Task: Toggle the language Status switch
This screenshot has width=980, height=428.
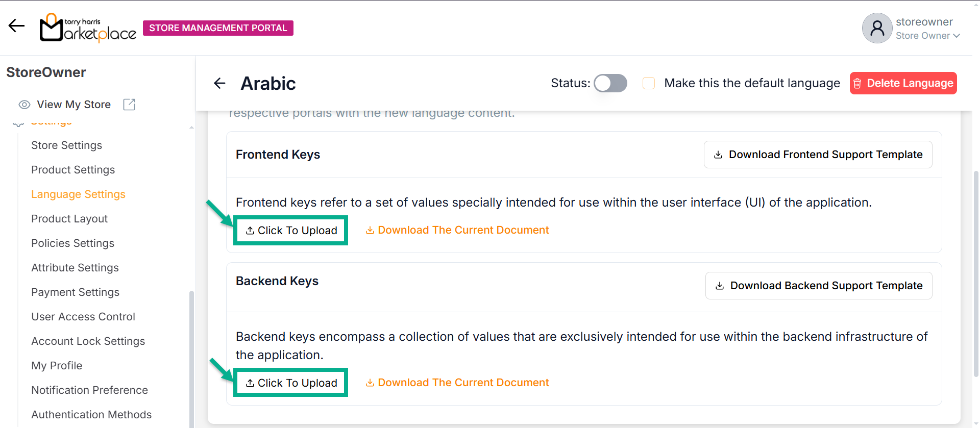Action: [610, 83]
